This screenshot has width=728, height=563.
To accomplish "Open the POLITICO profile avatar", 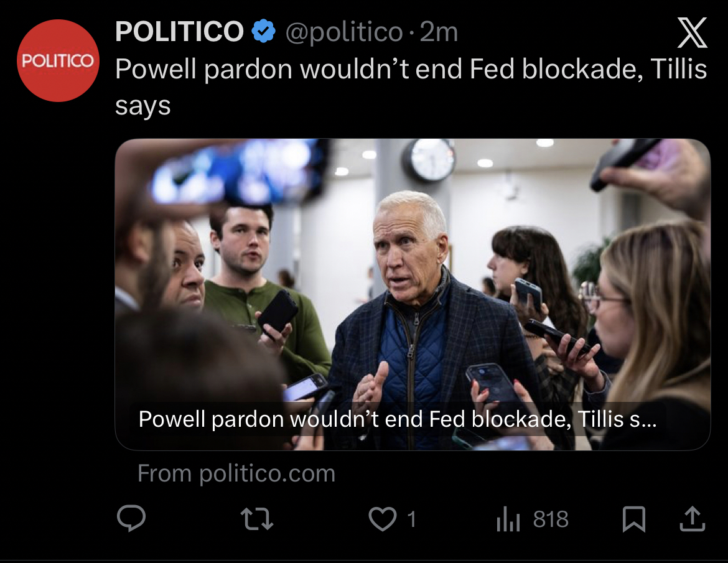I will [x=57, y=60].
